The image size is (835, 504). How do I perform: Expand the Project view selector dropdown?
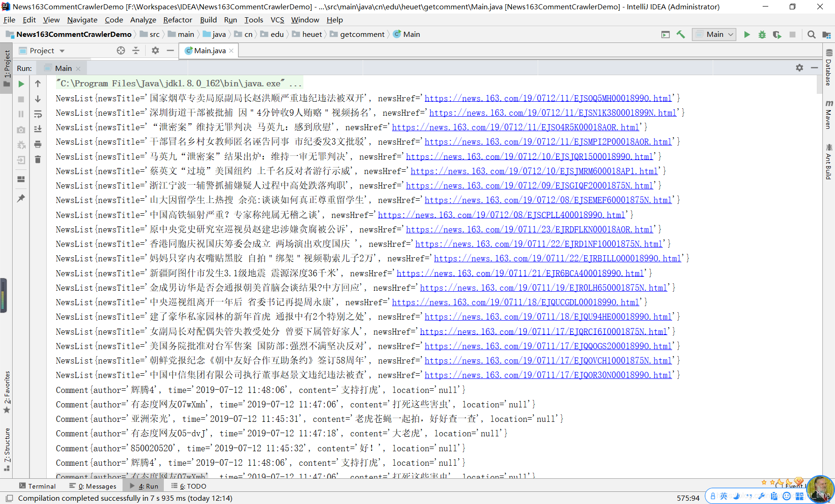click(x=62, y=51)
